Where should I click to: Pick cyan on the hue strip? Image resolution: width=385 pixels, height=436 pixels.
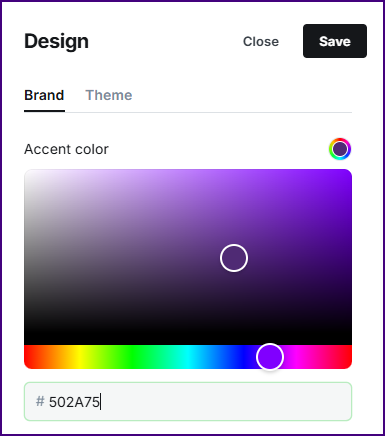click(188, 357)
